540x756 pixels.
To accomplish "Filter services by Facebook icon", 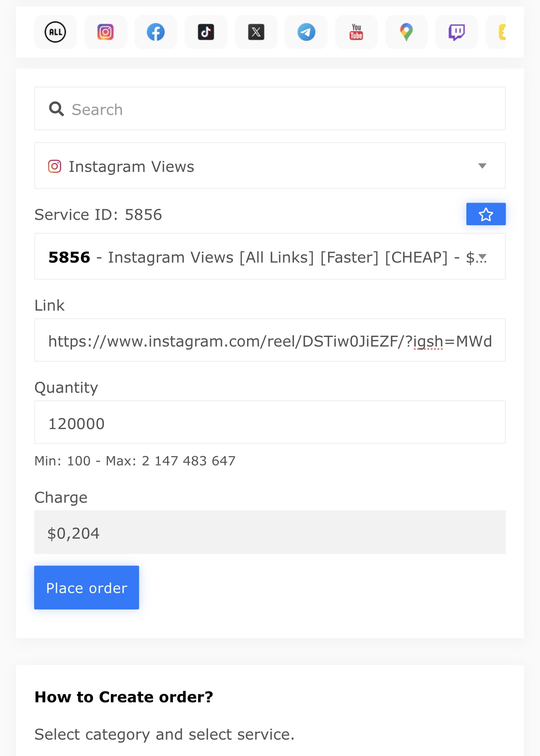I will (x=156, y=32).
